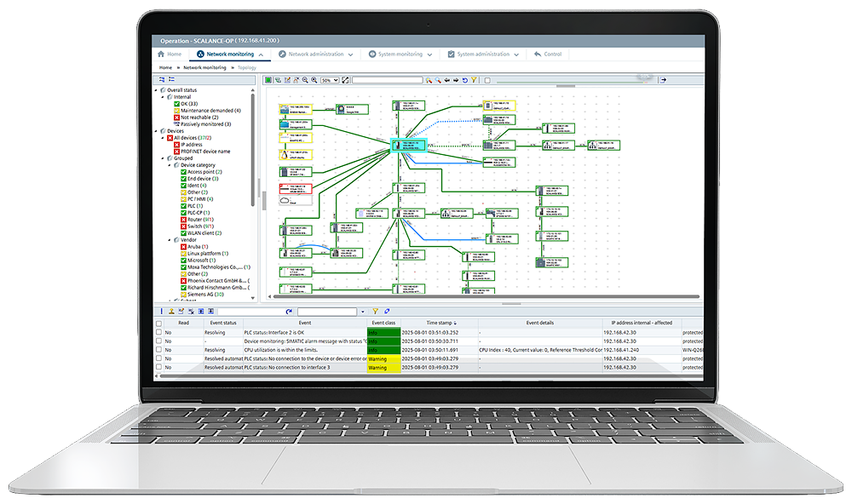The width and height of the screenshot is (852, 504).
Task: Collapse the Devices tree node
Action: (x=157, y=131)
